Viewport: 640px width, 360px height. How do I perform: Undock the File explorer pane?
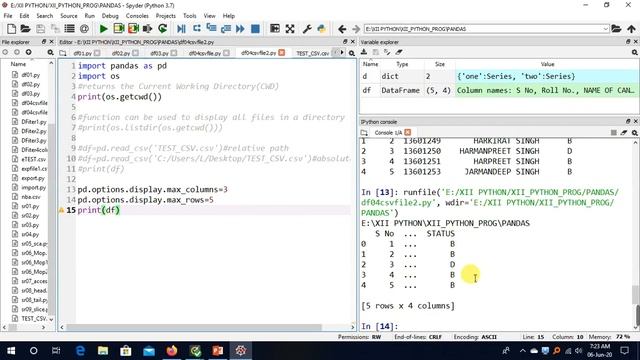pyautogui.click(x=44, y=42)
